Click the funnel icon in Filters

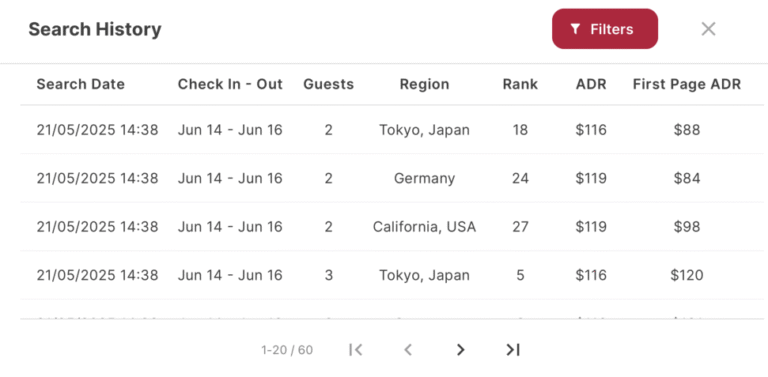pos(576,29)
